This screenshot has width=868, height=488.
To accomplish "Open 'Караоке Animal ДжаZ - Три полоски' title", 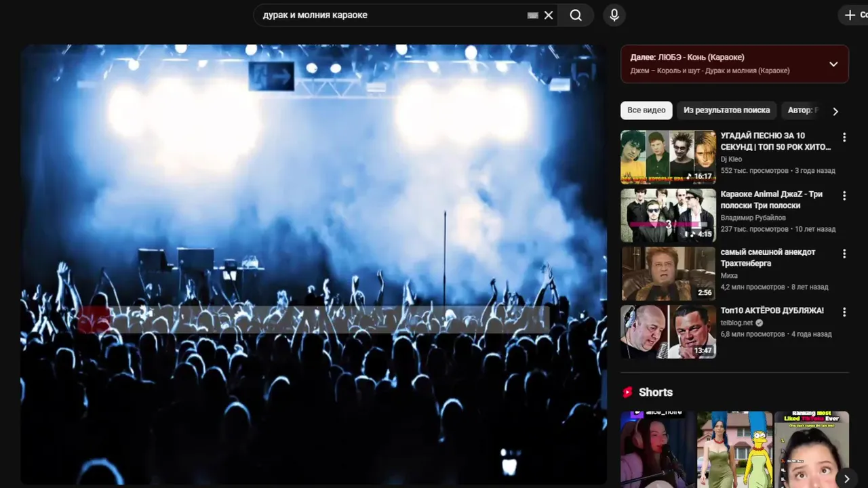I will point(772,199).
